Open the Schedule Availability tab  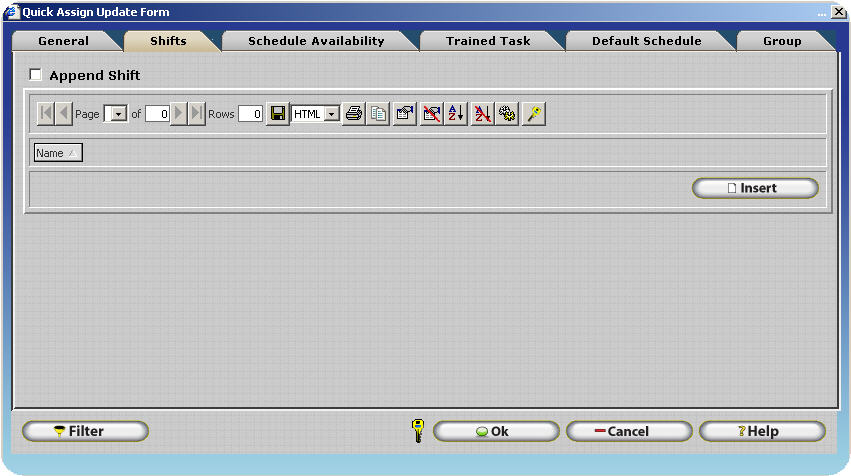click(x=316, y=41)
